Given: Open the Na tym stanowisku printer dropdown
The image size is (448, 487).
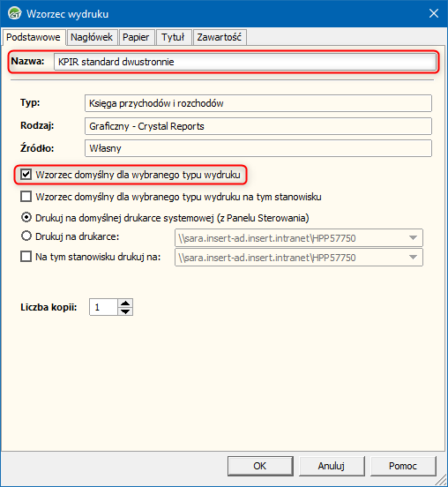Looking at the screenshot, I should [413, 257].
